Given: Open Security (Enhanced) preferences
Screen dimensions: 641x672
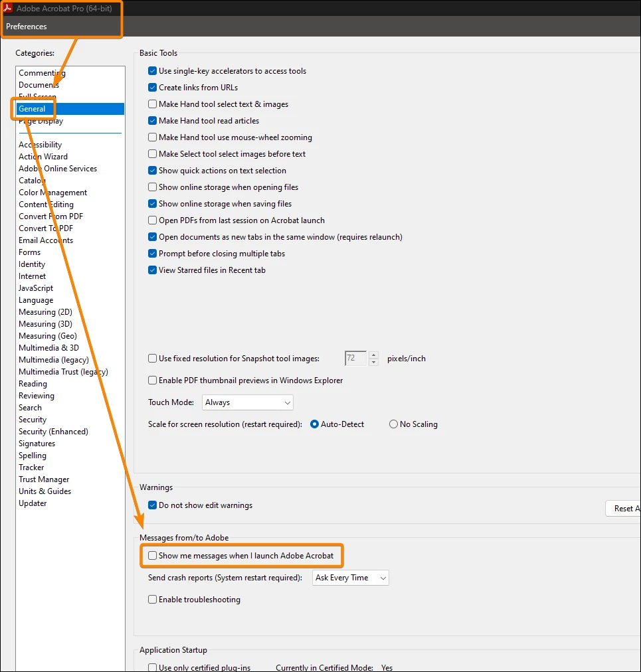Looking at the screenshot, I should pos(53,432).
